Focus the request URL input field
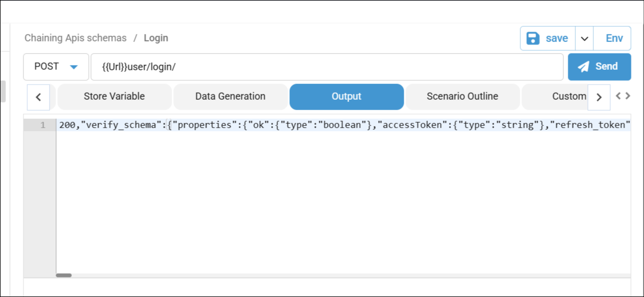Image resolution: width=644 pixels, height=297 pixels. 327,67
